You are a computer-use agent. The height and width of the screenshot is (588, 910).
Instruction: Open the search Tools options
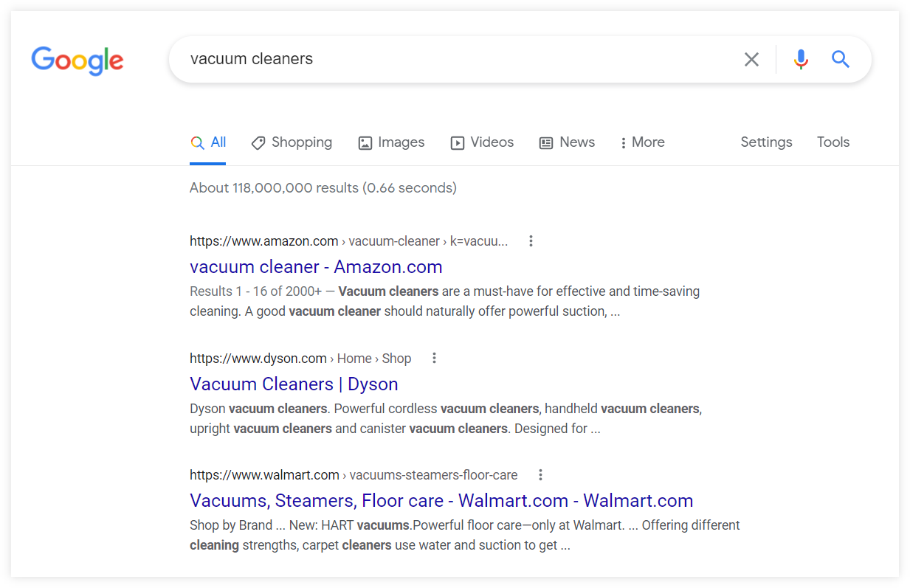pos(833,142)
